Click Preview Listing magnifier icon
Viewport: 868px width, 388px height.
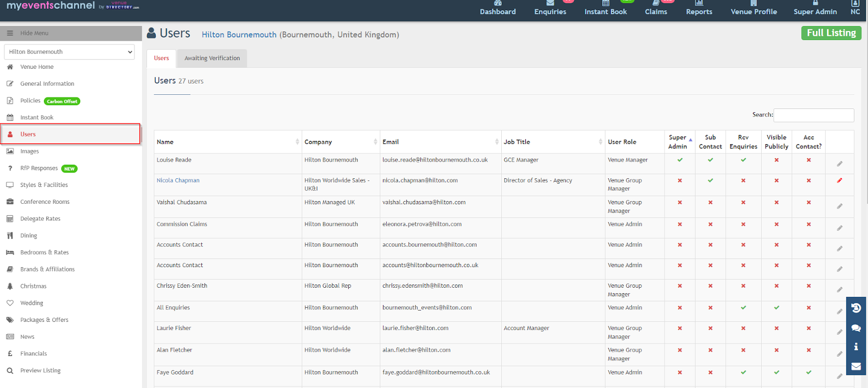tap(10, 371)
